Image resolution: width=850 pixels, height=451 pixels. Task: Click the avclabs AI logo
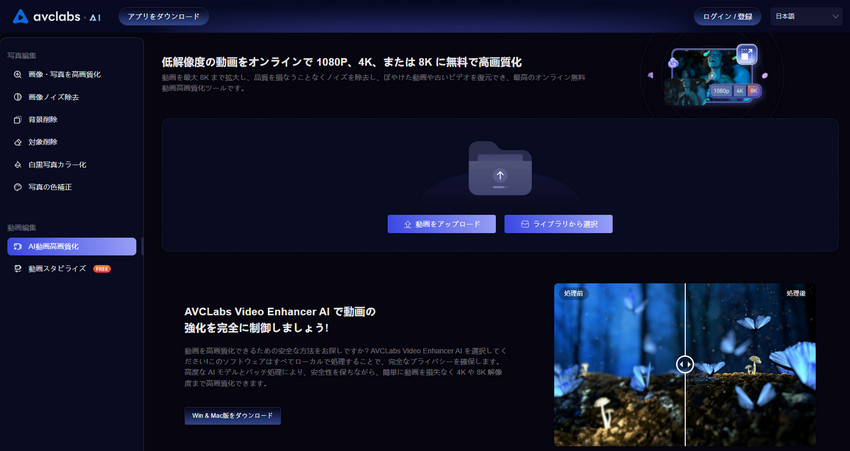(57, 16)
